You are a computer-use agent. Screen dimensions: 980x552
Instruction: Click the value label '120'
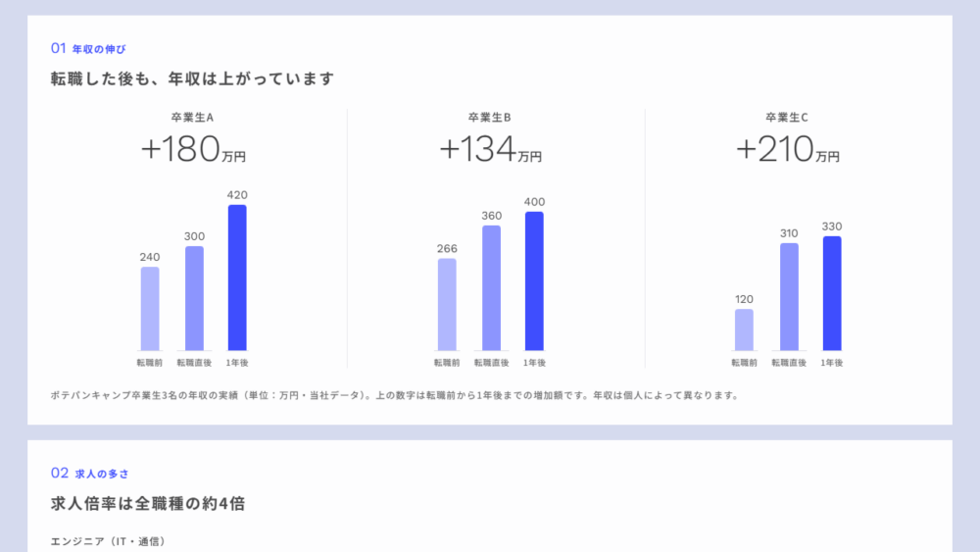(745, 299)
